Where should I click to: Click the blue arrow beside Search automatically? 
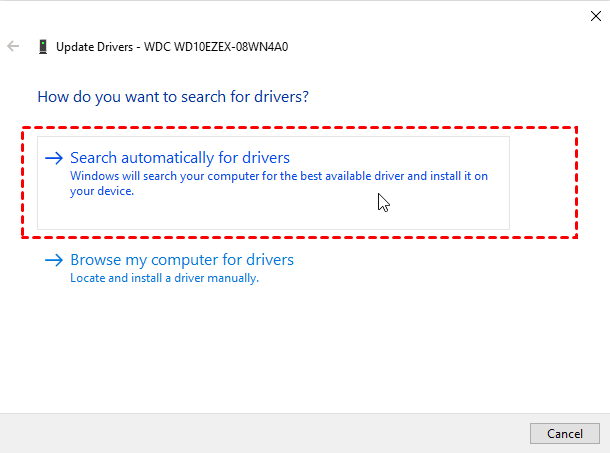coord(53,158)
